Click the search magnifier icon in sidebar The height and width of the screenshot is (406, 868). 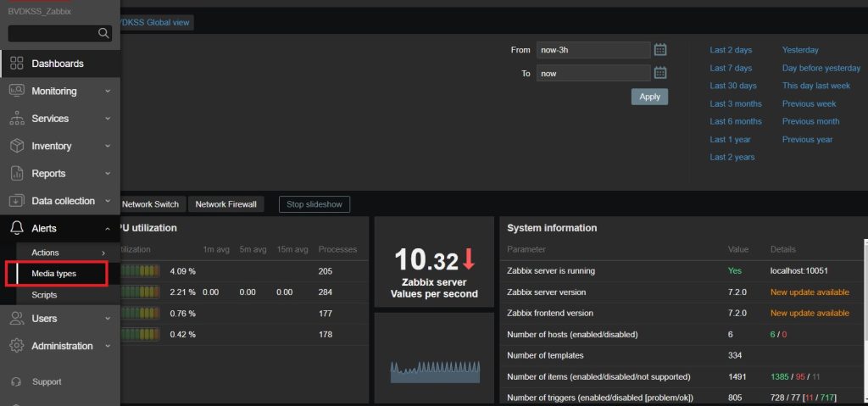coord(103,34)
